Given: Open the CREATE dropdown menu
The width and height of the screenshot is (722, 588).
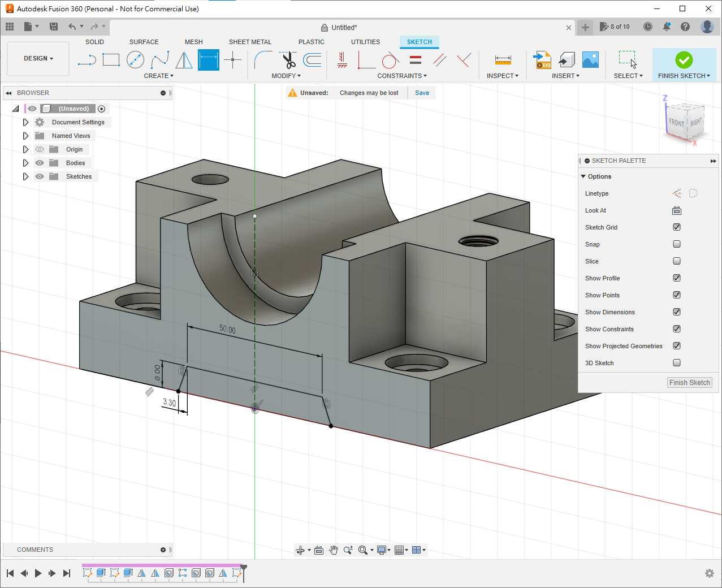Looking at the screenshot, I should [x=158, y=76].
